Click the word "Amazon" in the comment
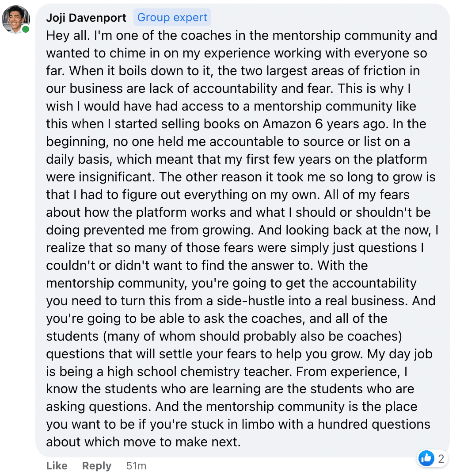The height and width of the screenshot is (476, 464). pos(287,124)
